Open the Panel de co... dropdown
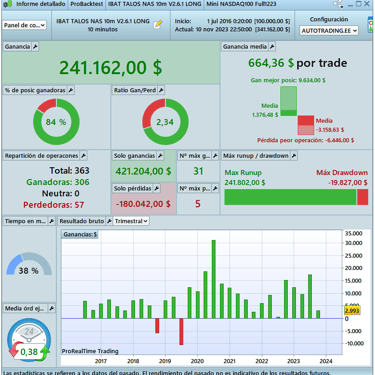Viewport: 375px width, 375px height. pyautogui.click(x=24, y=25)
